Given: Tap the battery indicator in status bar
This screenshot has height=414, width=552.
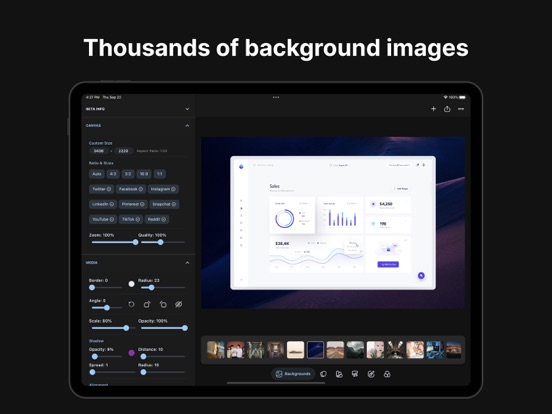Looking at the screenshot, I should 462,97.
